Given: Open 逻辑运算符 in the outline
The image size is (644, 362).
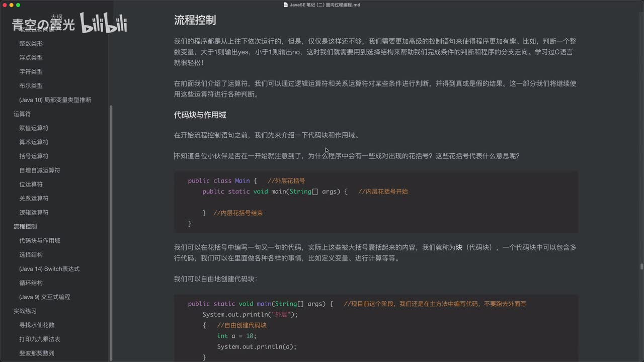Looking at the screenshot, I should coord(34,213).
